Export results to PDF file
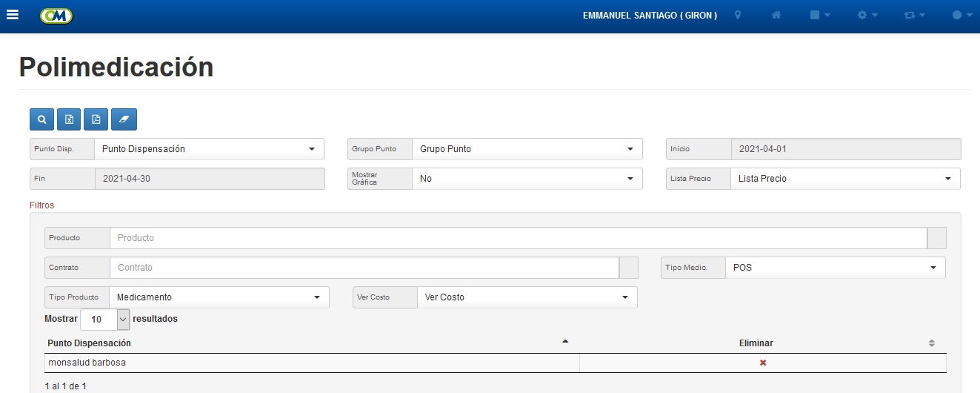The width and height of the screenshot is (980, 393). click(96, 119)
